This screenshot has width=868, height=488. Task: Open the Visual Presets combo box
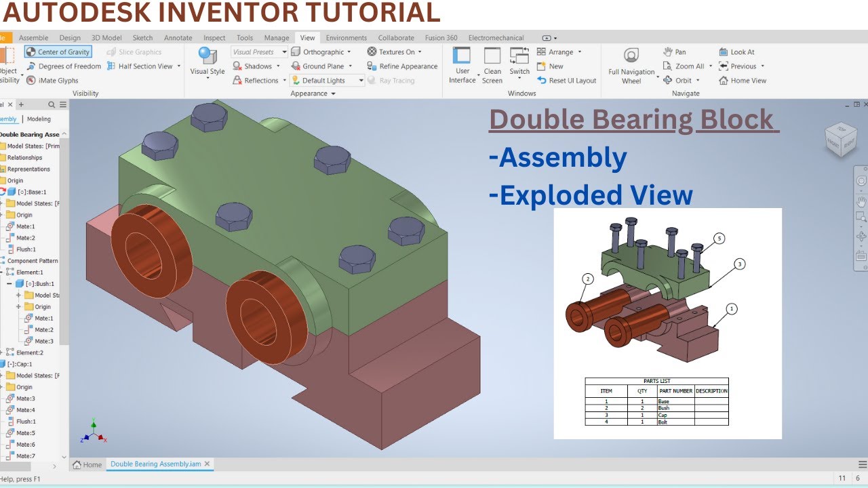[x=260, y=52]
